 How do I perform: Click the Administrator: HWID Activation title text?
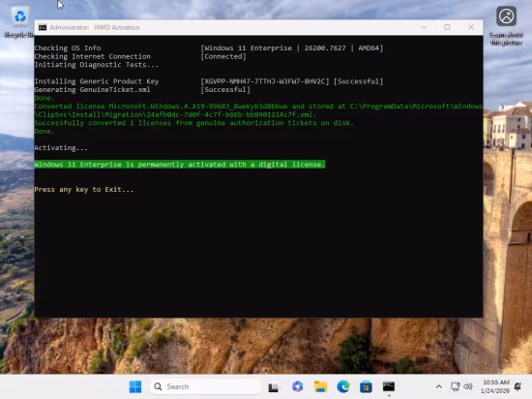(x=95, y=27)
